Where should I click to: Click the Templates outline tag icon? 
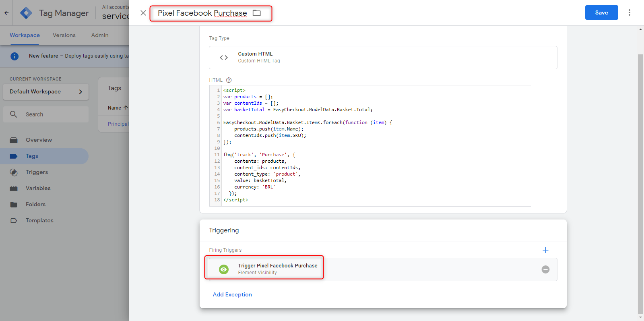pos(14,221)
